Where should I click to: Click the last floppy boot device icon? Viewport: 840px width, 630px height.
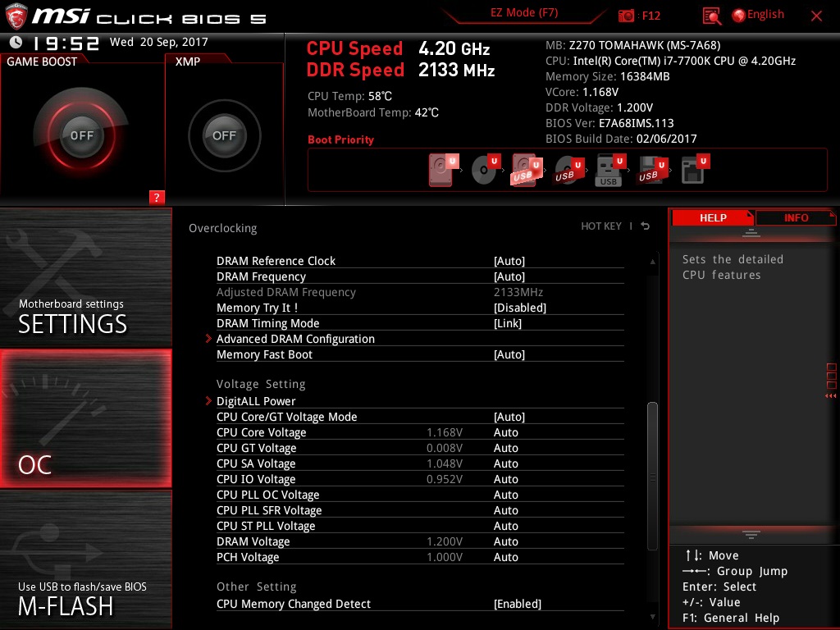point(694,171)
